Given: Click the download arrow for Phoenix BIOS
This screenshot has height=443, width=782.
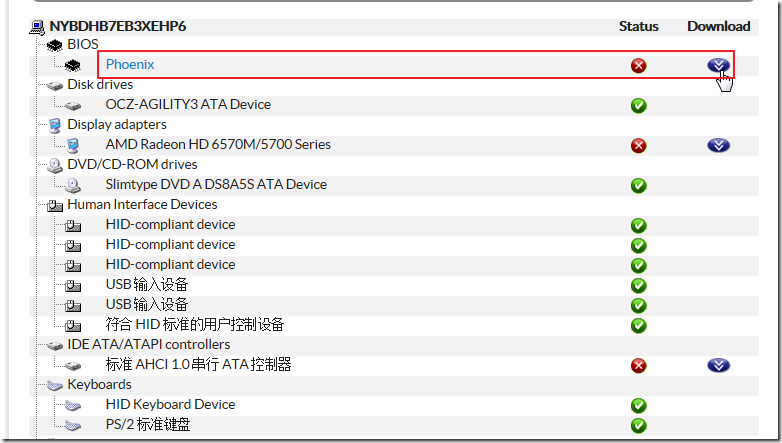Looking at the screenshot, I should pos(718,65).
